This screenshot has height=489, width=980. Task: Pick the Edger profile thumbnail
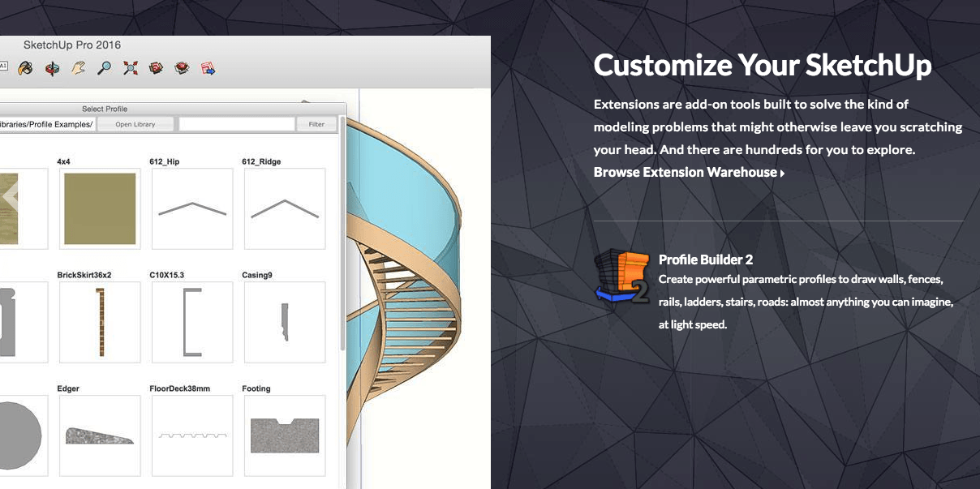tap(100, 435)
